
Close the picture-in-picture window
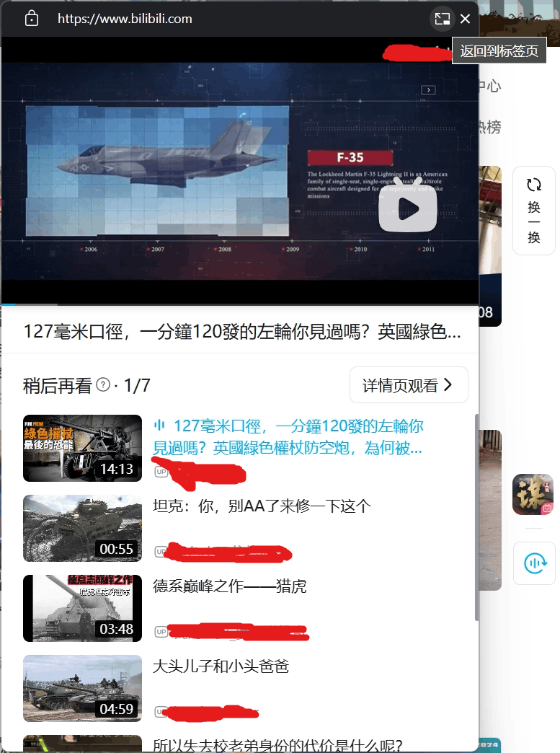465,19
